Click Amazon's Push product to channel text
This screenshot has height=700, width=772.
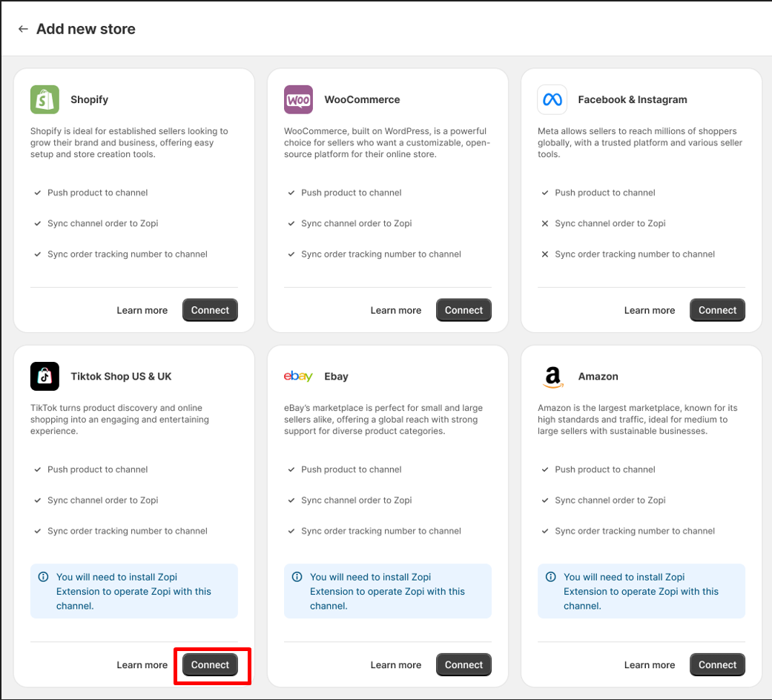click(x=605, y=469)
